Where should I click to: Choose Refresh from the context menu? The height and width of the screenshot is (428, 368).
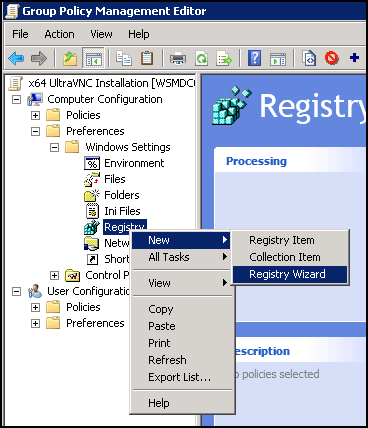[x=181, y=360]
